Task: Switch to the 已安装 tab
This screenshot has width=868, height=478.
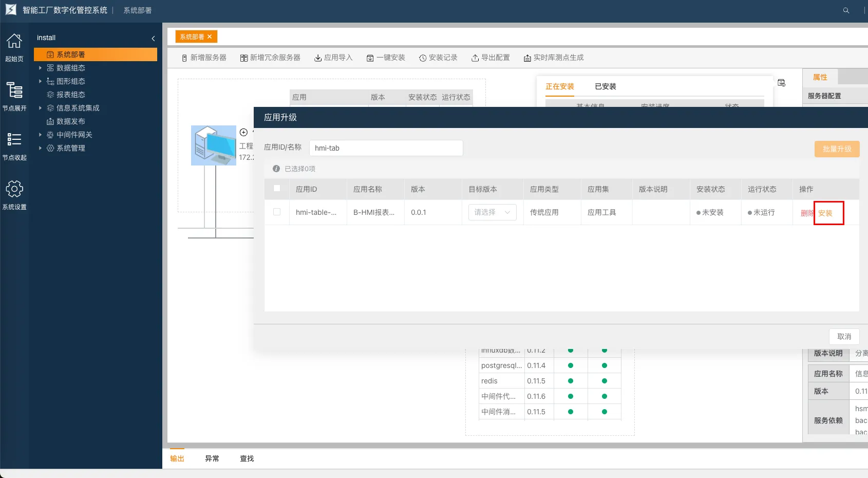Action: (x=605, y=86)
